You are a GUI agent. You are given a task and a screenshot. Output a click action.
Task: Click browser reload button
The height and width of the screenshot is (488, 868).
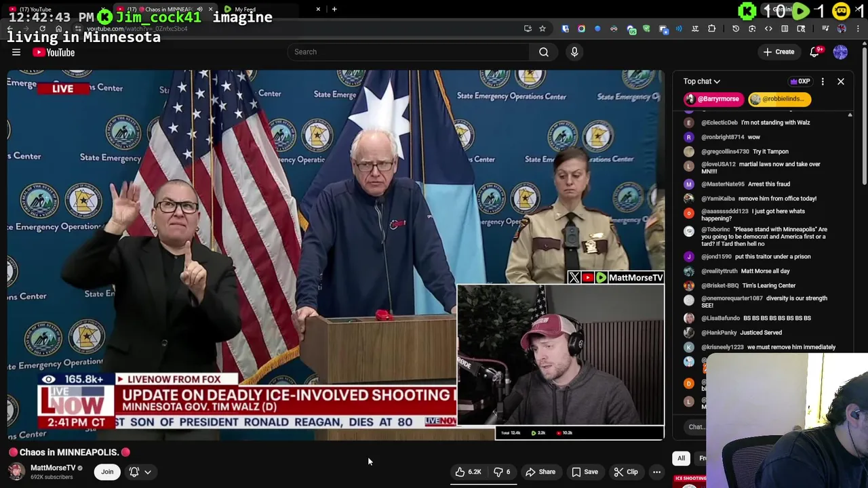[x=42, y=28]
